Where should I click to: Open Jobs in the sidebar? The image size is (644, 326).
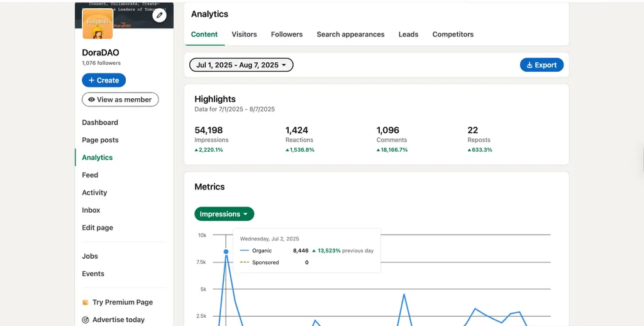pos(90,256)
